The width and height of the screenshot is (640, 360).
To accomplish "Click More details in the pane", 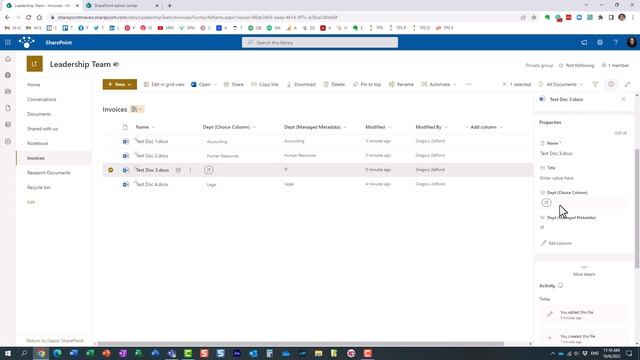I will click(584, 274).
